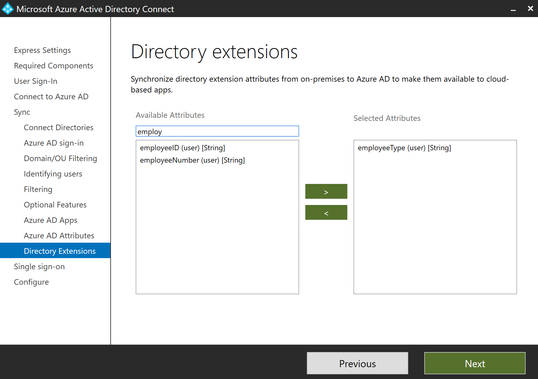
Task: Open Single sign-on step
Action: coord(39,267)
